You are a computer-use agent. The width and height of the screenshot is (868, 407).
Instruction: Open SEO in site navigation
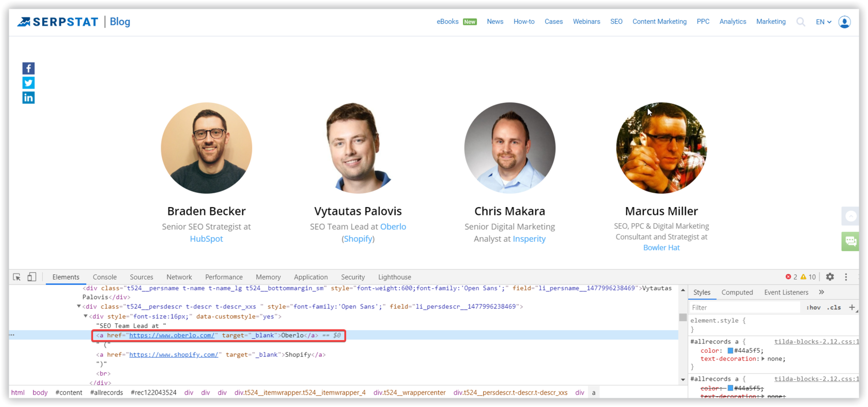tap(616, 22)
